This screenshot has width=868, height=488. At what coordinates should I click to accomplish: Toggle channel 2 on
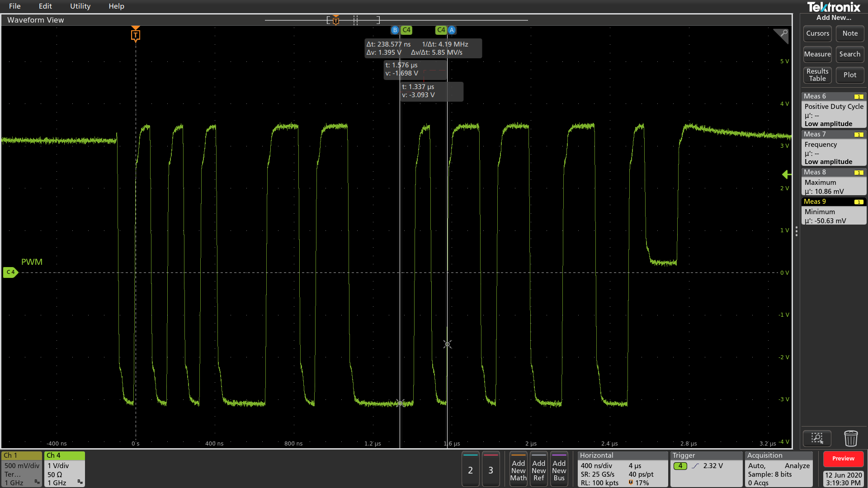pos(470,469)
